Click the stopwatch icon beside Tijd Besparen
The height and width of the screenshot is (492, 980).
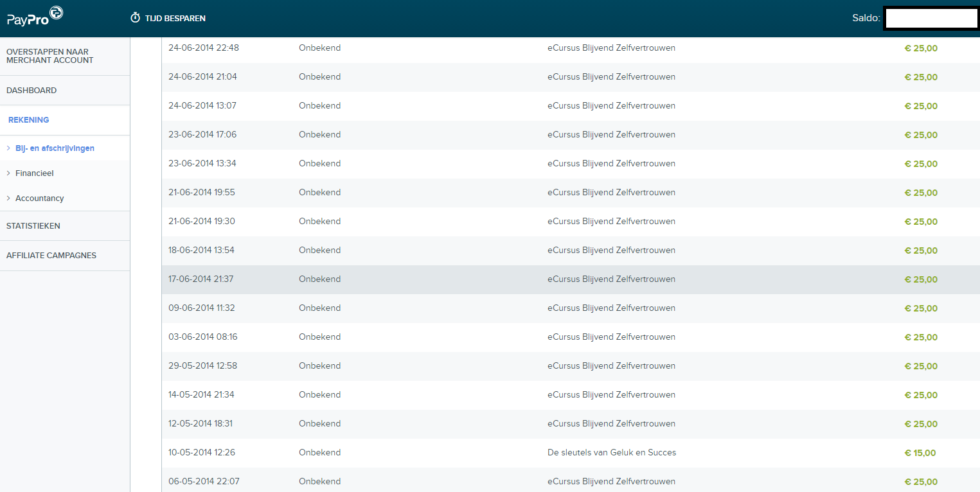point(135,17)
